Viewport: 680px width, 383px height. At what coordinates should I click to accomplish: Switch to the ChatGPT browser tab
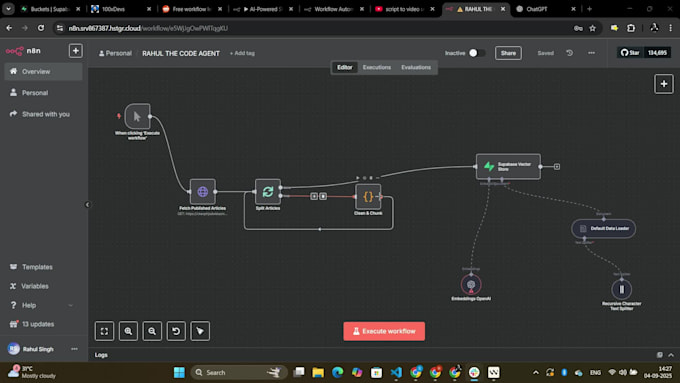546,9
